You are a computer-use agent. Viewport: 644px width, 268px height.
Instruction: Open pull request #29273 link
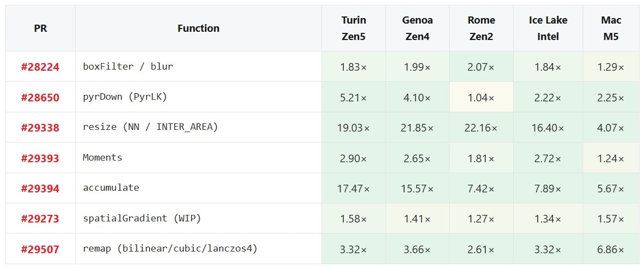41,219
